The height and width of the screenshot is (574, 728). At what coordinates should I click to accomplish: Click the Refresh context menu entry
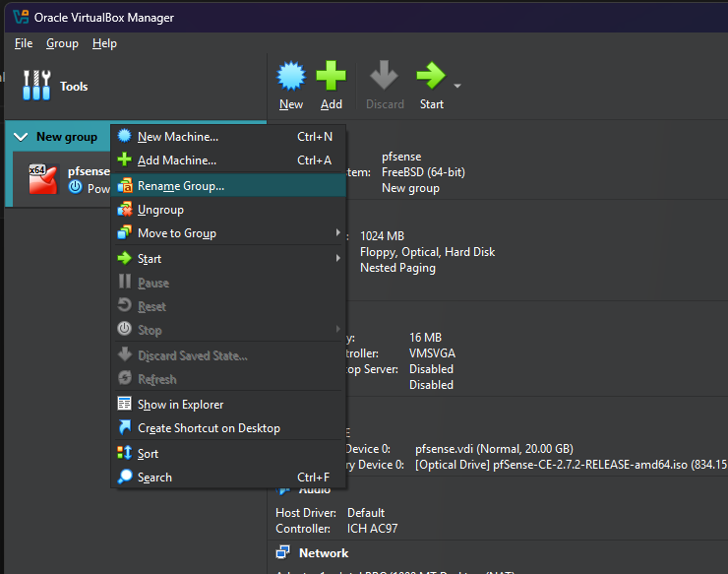(228, 379)
